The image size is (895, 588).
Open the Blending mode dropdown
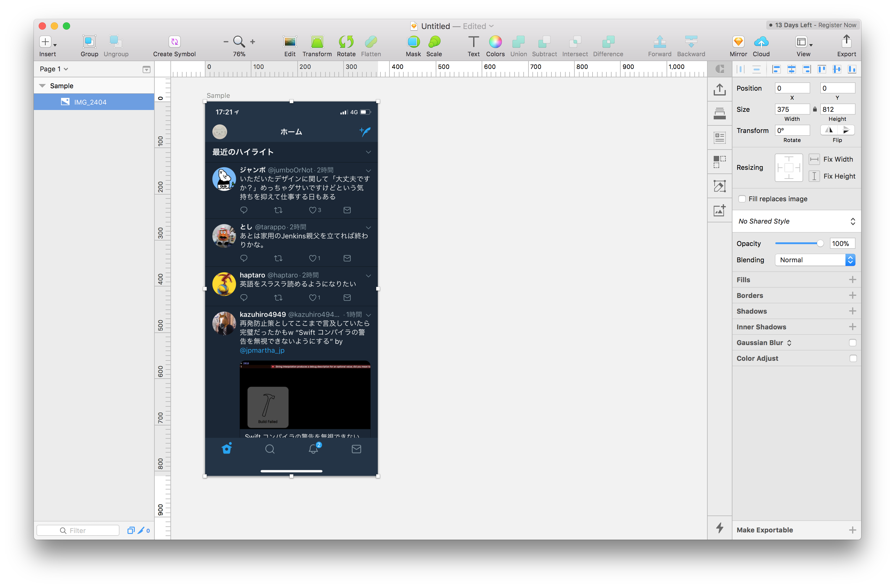click(815, 260)
